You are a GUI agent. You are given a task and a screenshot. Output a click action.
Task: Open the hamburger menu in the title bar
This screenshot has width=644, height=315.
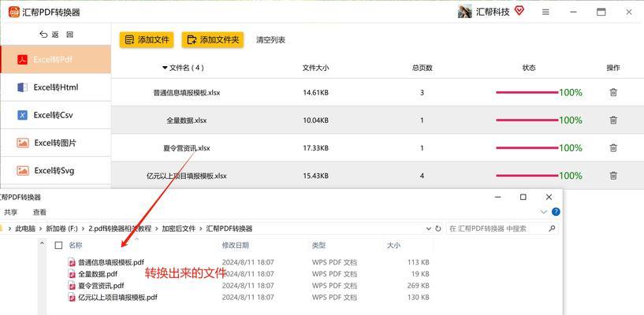click(x=545, y=12)
